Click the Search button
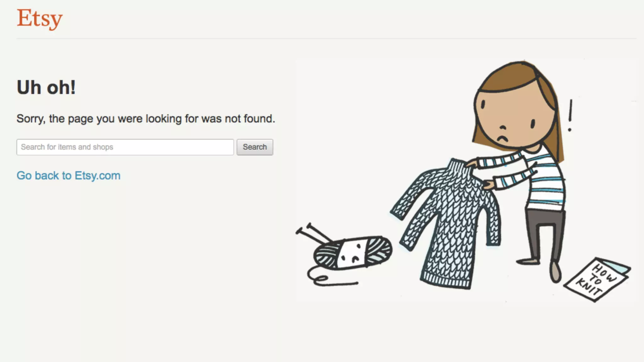This screenshot has width=644, height=362. (x=255, y=147)
